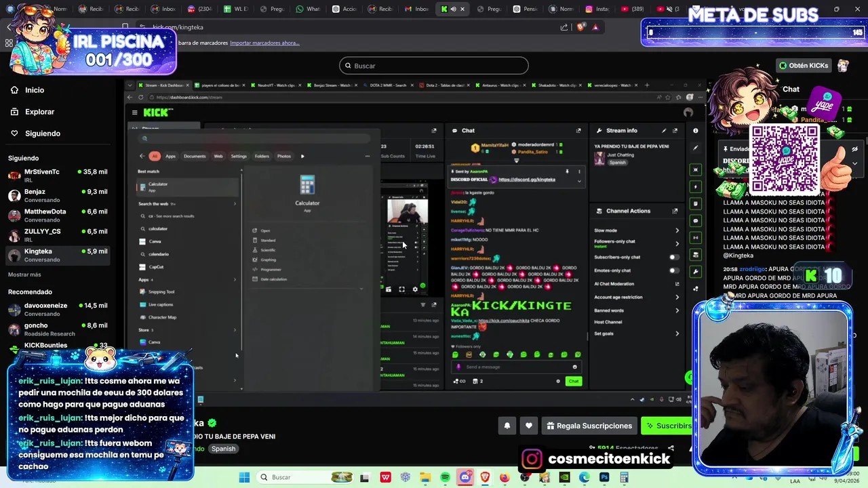Click the share icon in the address bar
This screenshot has width=868, height=488.
[x=564, y=27]
